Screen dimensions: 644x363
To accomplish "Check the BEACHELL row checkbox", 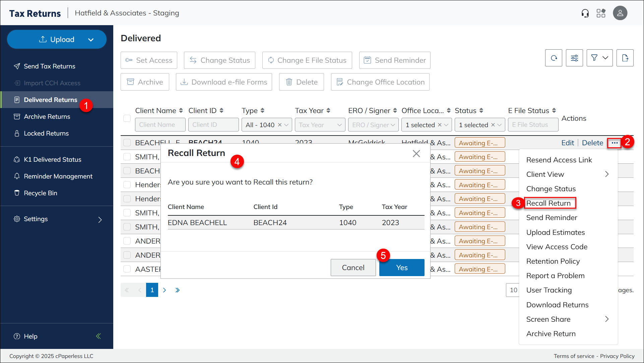I will [127, 143].
